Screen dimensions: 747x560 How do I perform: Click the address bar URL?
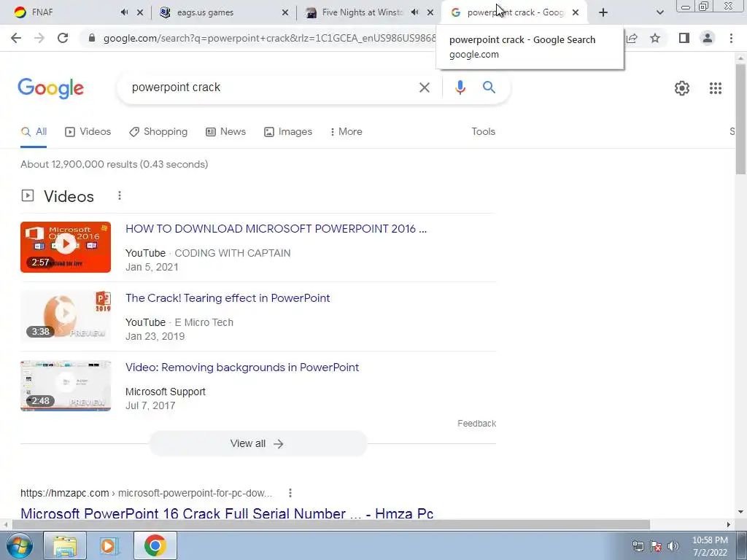pyautogui.click(x=269, y=38)
